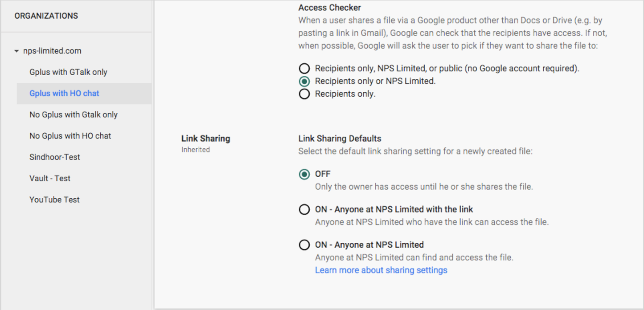644x310 pixels.
Task: Set link sharing default to OFF
Action: [x=304, y=174]
